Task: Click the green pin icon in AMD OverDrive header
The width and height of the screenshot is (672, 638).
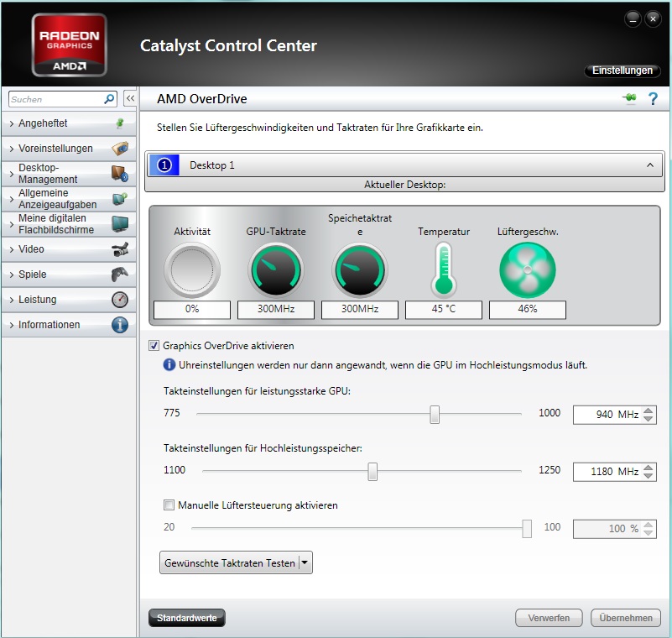Action: tap(630, 98)
